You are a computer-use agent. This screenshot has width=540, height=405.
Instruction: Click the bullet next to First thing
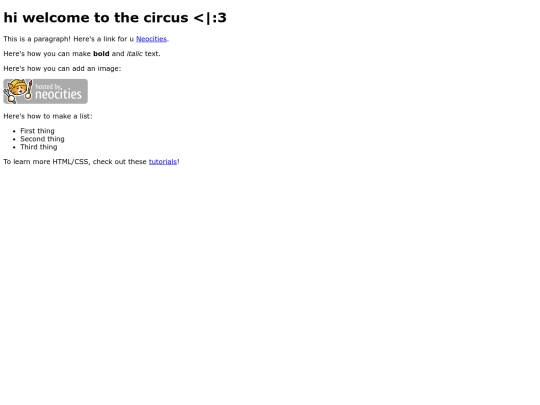tap(14, 131)
